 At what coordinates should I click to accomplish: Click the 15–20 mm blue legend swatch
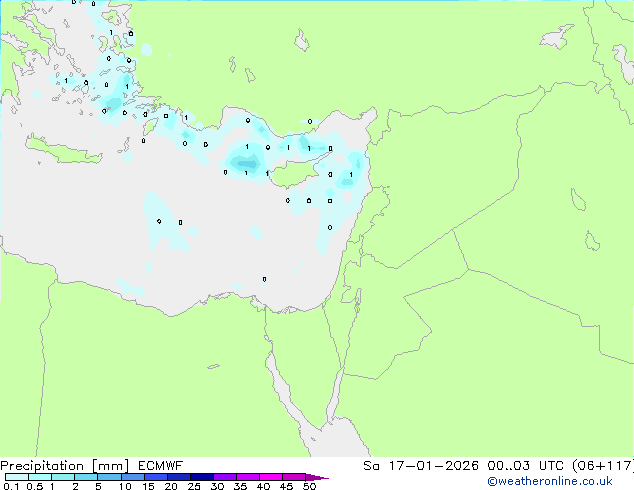point(155,477)
